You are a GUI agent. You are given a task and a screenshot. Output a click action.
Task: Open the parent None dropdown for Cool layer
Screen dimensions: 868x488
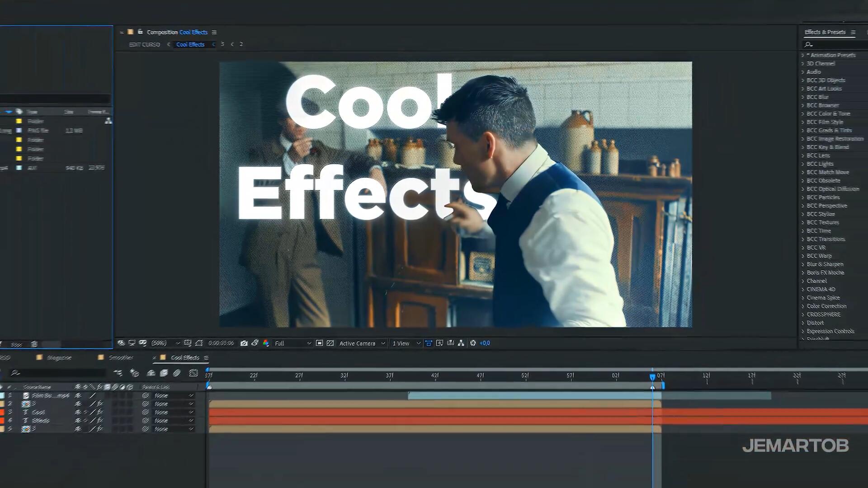click(x=174, y=412)
